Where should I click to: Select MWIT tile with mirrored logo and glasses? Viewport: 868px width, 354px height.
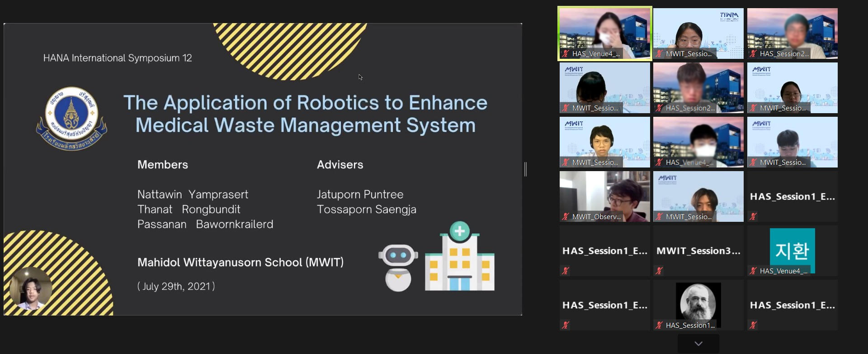pyautogui.click(x=698, y=33)
